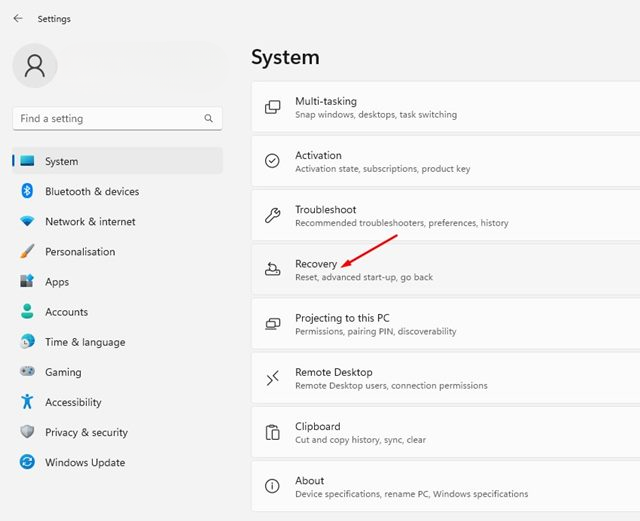Click 'Device specifications, rename PC' description
This screenshot has width=640, height=521.
(411, 494)
